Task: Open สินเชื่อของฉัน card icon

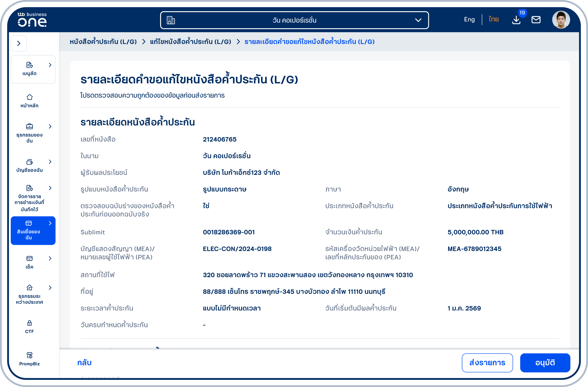Action: [x=29, y=223]
